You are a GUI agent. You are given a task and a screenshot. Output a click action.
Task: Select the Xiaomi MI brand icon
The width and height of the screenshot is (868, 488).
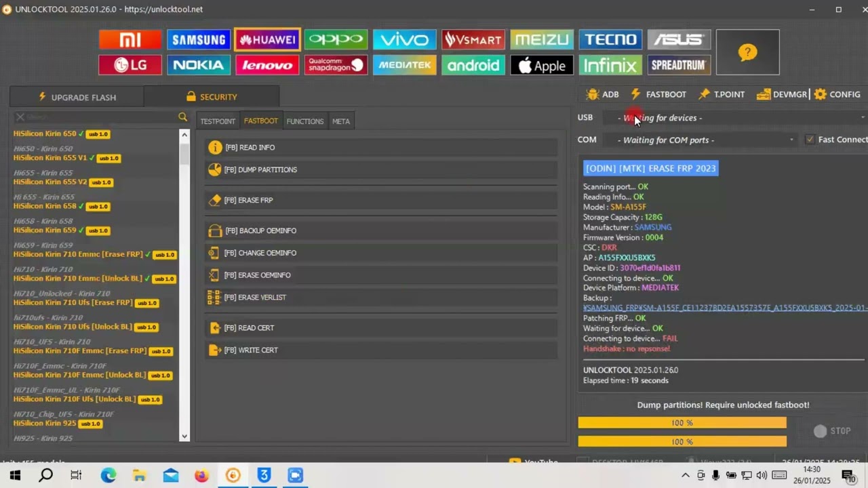pos(130,40)
